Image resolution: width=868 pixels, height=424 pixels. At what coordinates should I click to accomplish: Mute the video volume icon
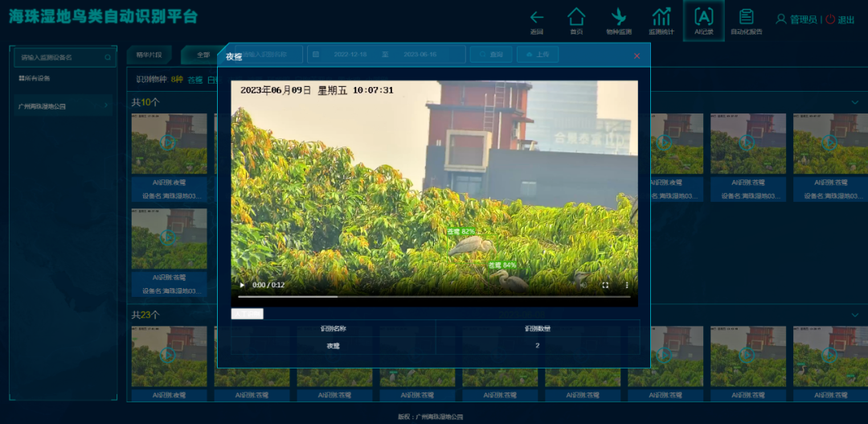[x=583, y=285]
